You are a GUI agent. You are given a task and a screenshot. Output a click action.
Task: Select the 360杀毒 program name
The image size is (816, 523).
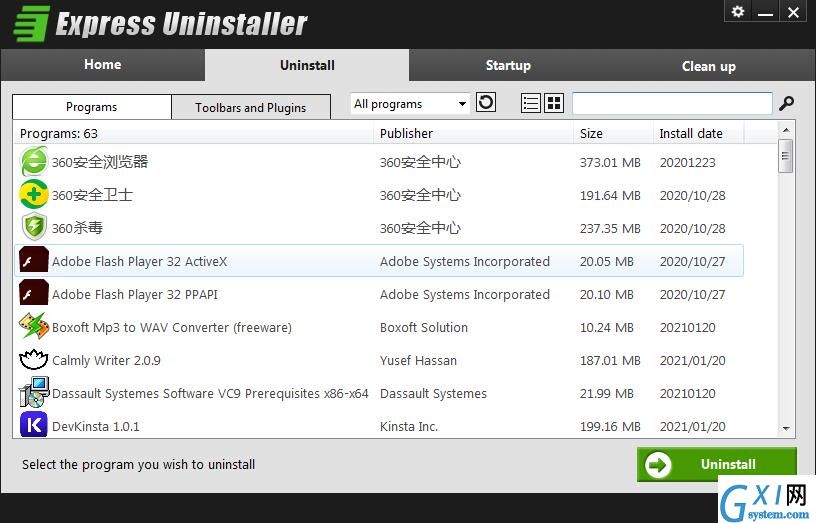pos(77,228)
